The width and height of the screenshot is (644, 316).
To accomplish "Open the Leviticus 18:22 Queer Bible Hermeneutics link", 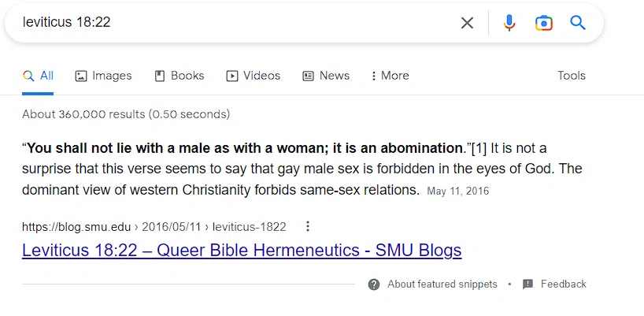I will [x=242, y=251].
